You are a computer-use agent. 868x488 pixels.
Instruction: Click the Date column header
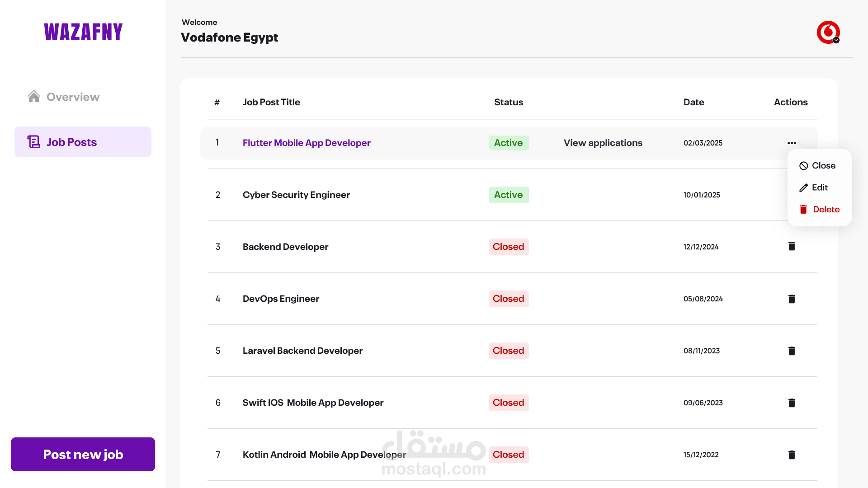tap(693, 102)
